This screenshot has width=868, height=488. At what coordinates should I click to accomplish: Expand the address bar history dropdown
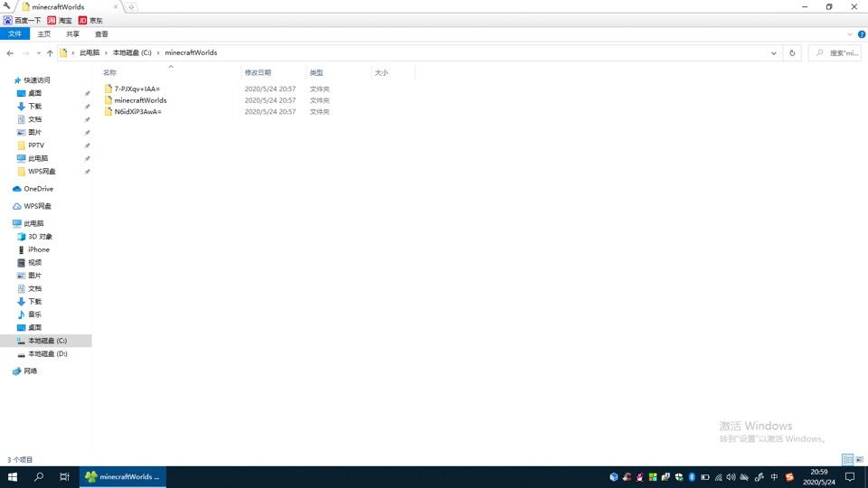[x=773, y=53]
